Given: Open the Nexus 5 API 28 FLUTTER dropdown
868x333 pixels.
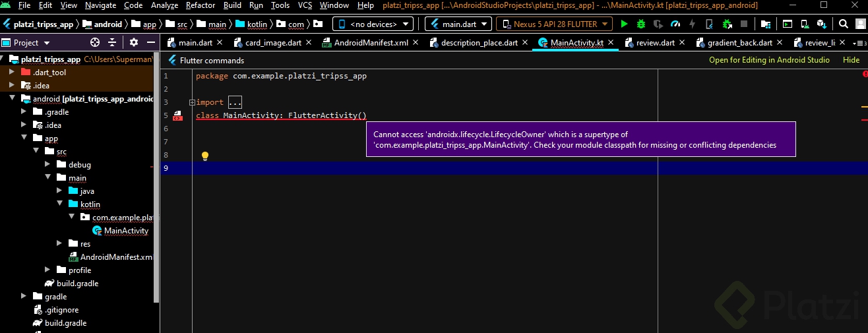Looking at the screenshot, I should 554,24.
